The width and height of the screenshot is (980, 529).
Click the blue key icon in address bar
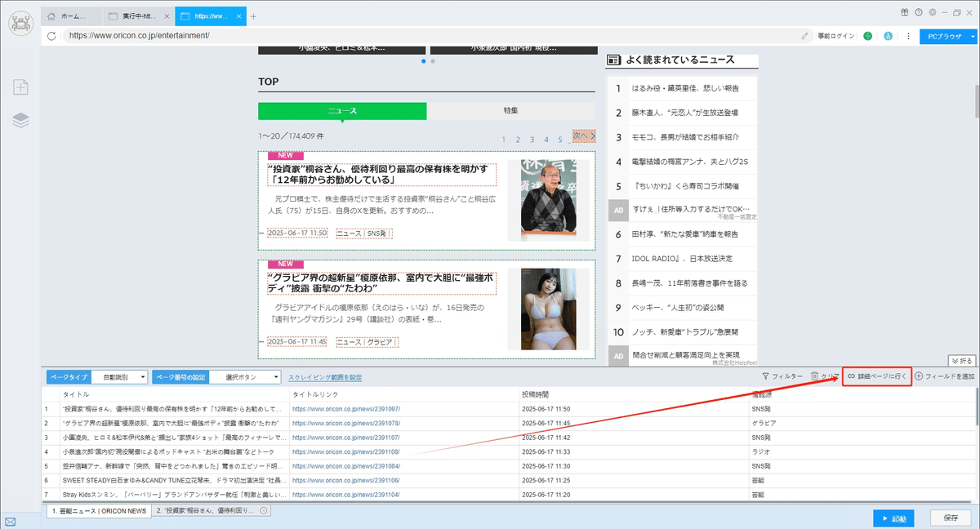click(886, 36)
